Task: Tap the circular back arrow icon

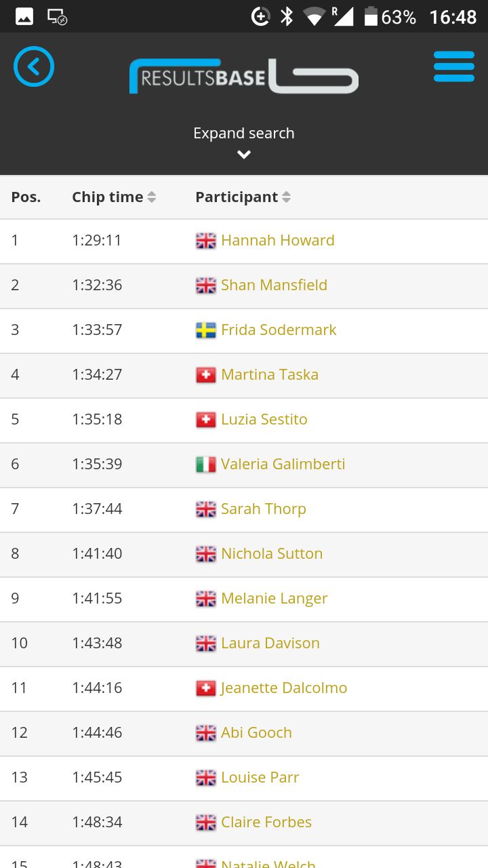Action: (34, 66)
